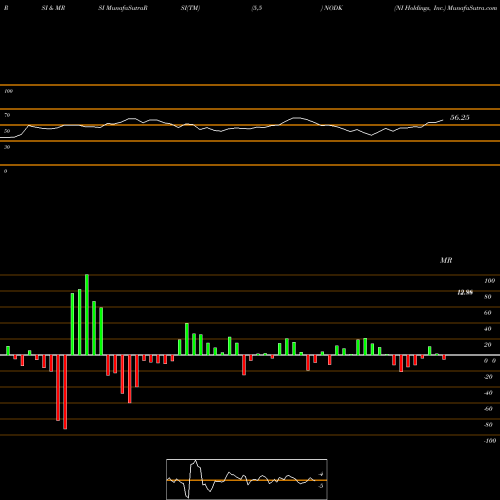Click the RSI axis label 100

click(8, 91)
